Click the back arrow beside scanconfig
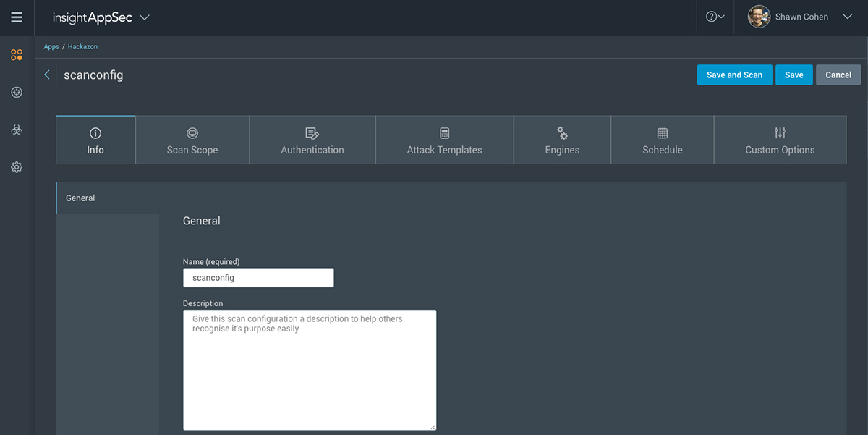Viewport: 868px width, 435px height. pyautogui.click(x=47, y=75)
